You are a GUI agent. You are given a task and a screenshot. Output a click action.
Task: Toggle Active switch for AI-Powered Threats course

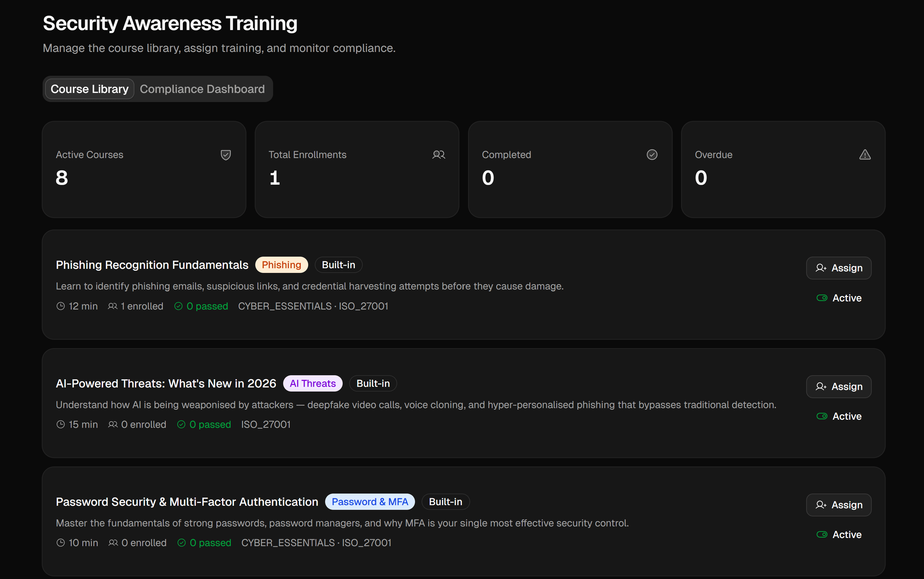[822, 416]
